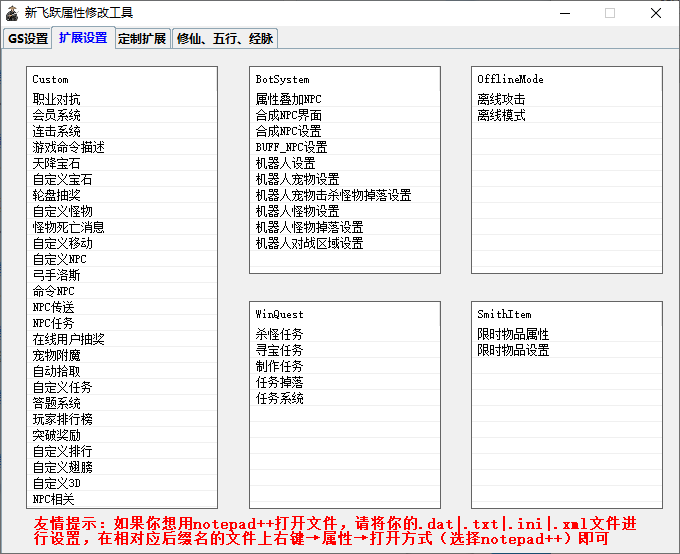
Task: Select 职业对抗 in Custom list
Action: pyautogui.click(x=57, y=99)
